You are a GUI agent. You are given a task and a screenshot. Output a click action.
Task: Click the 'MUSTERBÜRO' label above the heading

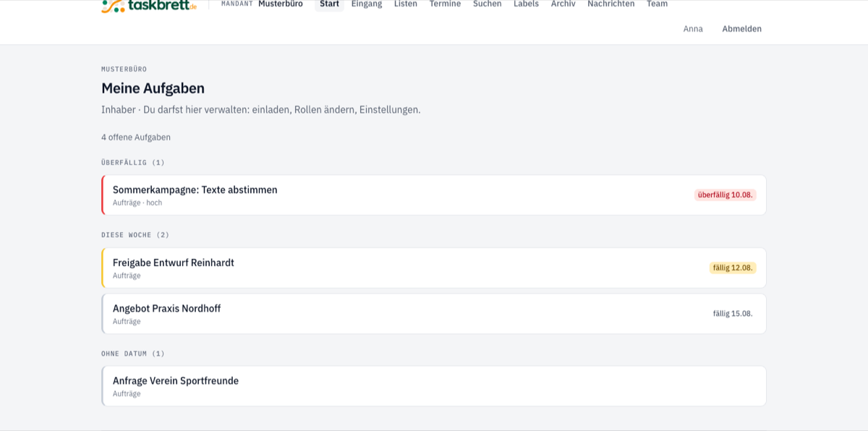tap(124, 69)
